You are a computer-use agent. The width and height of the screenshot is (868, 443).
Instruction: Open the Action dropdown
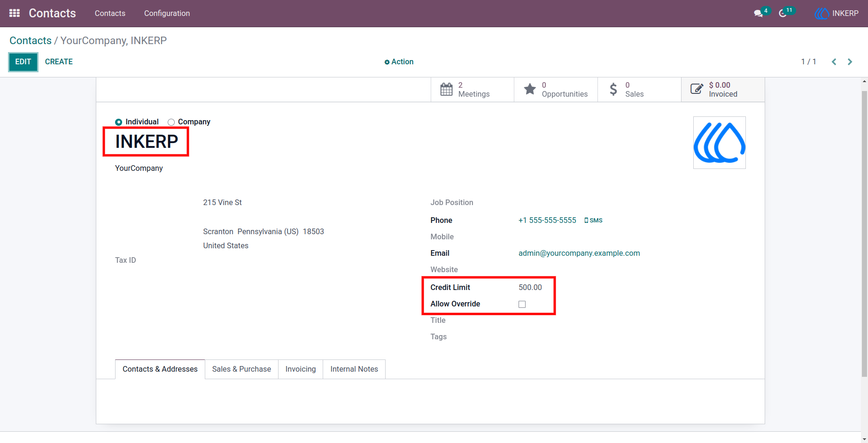click(399, 62)
